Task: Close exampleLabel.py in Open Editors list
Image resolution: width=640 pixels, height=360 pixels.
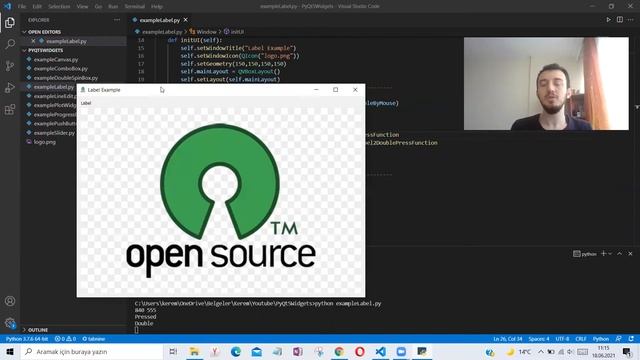Action: [33, 41]
